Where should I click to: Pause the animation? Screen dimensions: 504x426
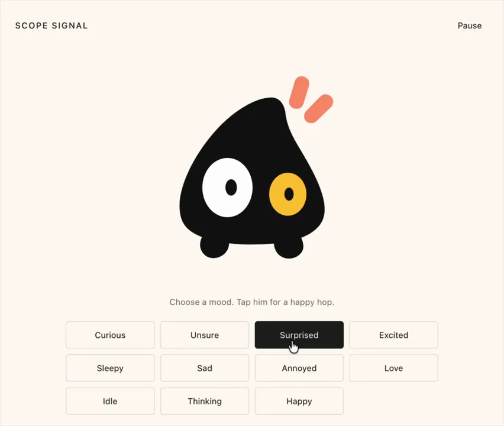click(470, 25)
